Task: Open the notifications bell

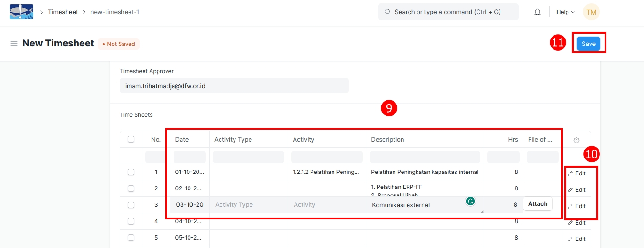Action: pyautogui.click(x=538, y=12)
